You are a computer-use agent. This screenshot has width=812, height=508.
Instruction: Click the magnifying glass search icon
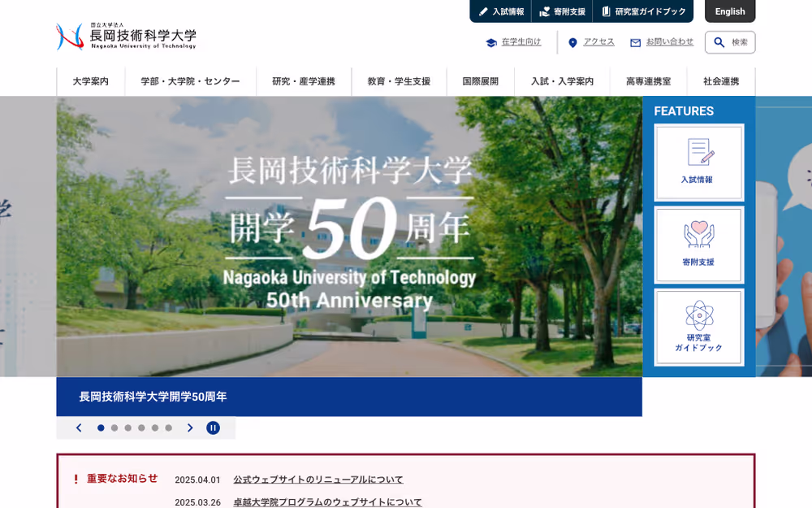719,42
